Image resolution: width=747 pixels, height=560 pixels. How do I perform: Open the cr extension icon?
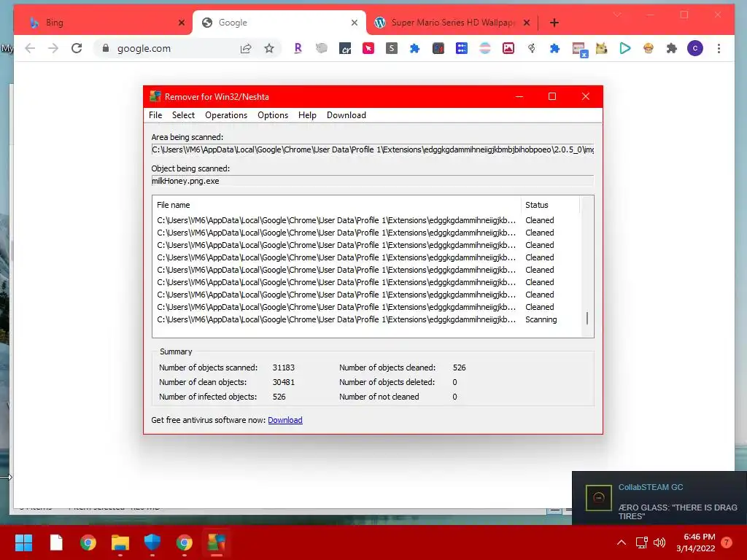coord(345,48)
